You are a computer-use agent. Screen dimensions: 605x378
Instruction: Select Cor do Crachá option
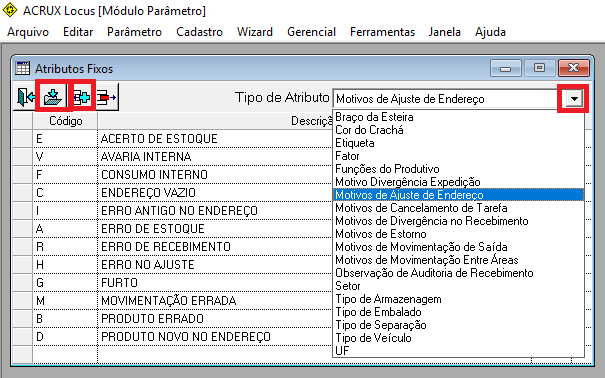(458, 130)
